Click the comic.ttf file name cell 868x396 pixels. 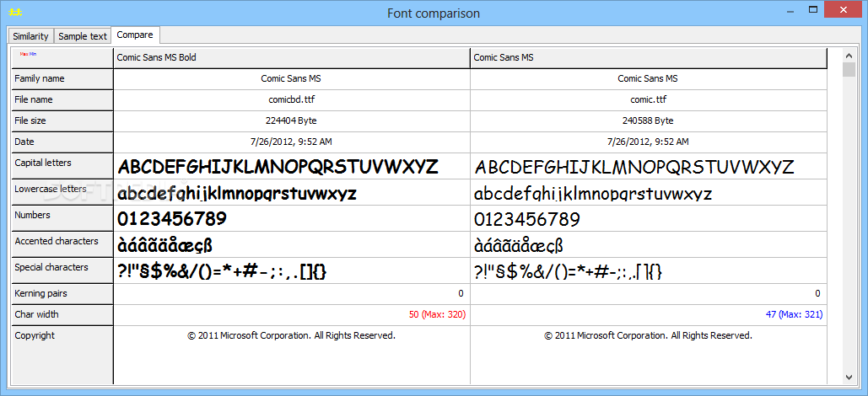tap(648, 100)
